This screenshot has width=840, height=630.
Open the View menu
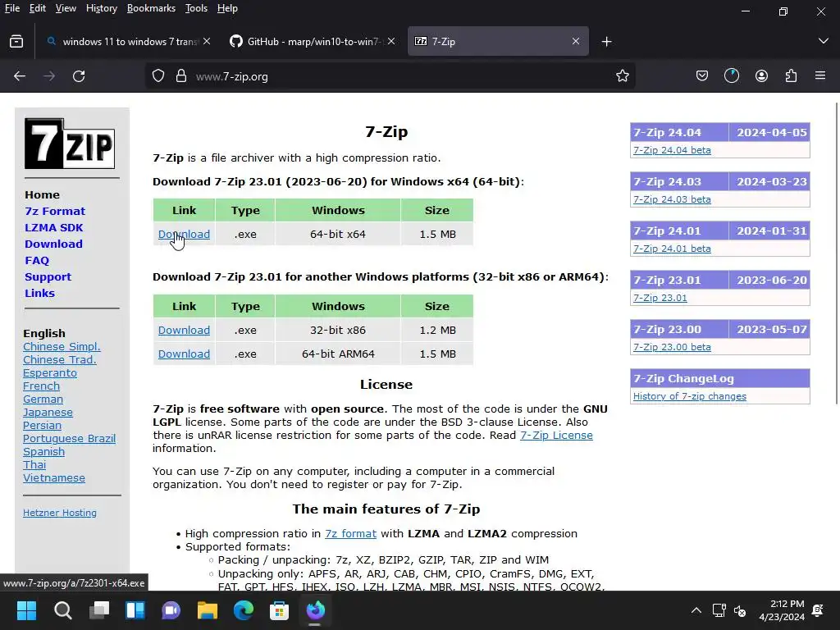tap(66, 8)
